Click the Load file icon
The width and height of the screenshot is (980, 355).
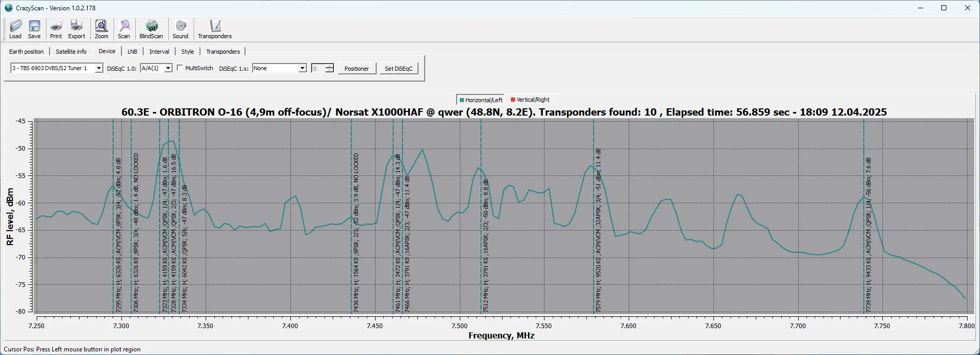15,29
